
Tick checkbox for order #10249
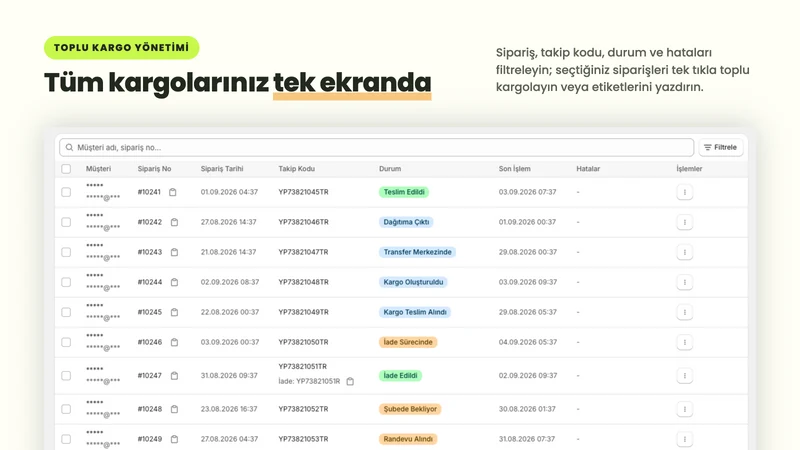tap(66, 439)
